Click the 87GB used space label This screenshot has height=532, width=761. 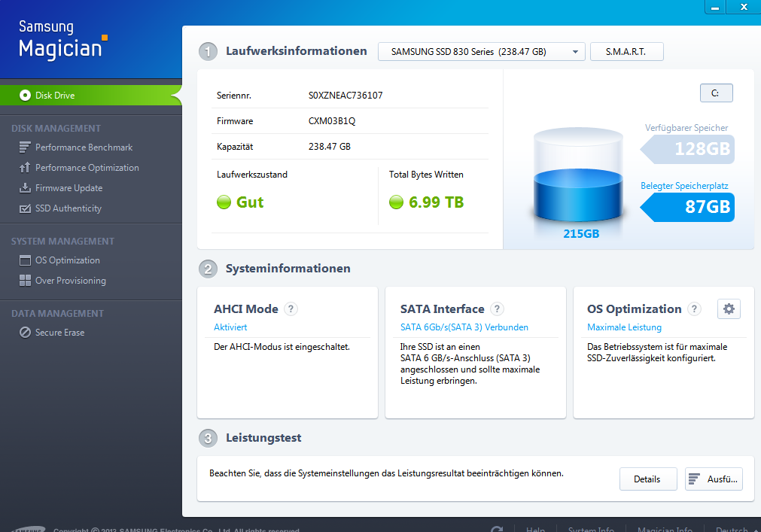pos(687,207)
